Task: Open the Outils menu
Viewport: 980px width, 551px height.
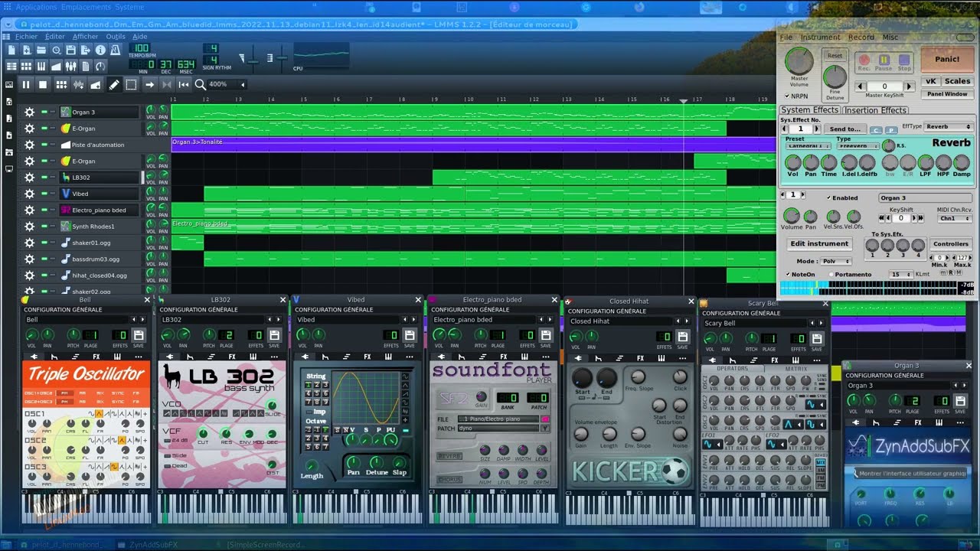Action: (x=116, y=36)
